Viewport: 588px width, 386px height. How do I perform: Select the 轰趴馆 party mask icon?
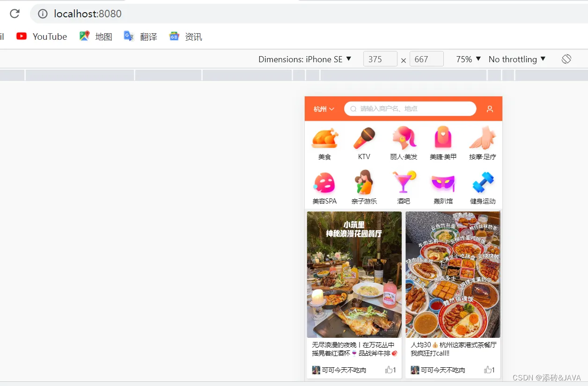(x=443, y=182)
